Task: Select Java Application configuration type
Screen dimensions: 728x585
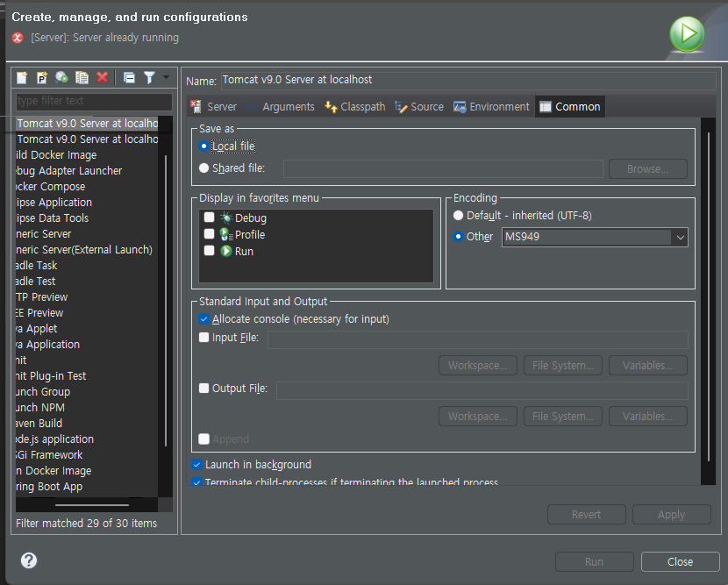Action: click(48, 345)
